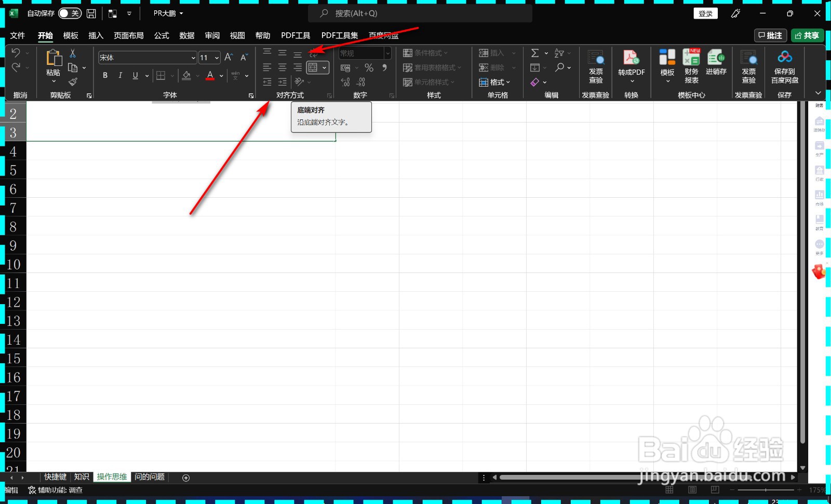Viewport: 831px width, 504px height.
Task: Open the number format dropdown 常规
Action: [x=387, y=53]
